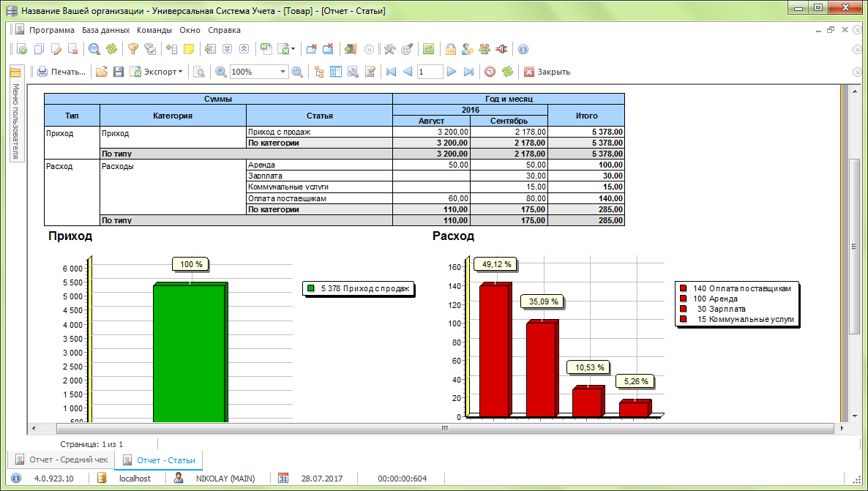
Task: Click the find in report icon
Action: click(x=199, y=72)
